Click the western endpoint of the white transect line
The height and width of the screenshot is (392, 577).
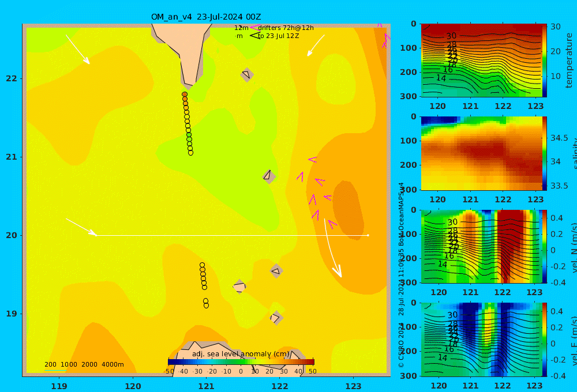[x=96, y=235]
